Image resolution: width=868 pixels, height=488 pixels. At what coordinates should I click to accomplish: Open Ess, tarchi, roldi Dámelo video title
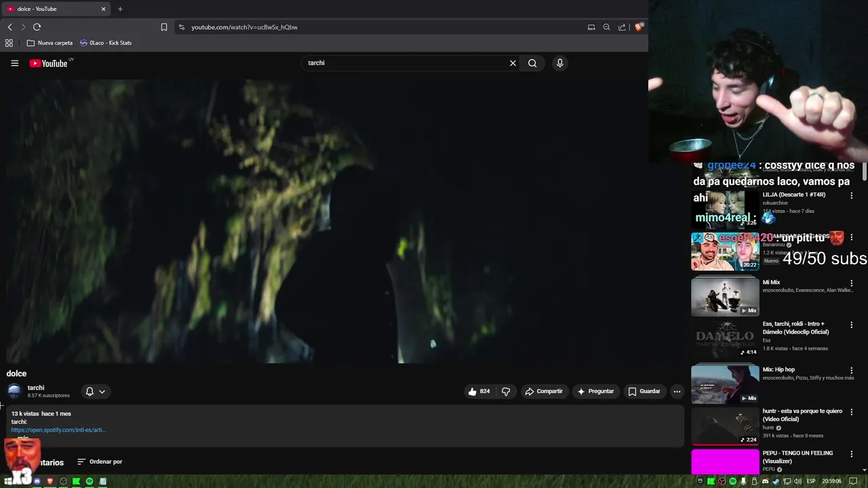coord(795,328)
